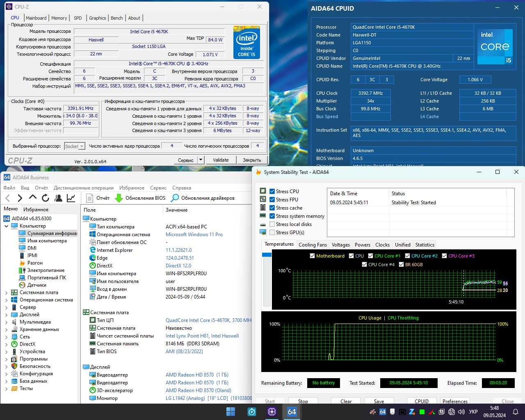Image resolution: width=525 pixels, height=420 pixels.
Task: Open the Сервис dropdown arrow in CPU-Z
Action: click(x=201, y=160)
